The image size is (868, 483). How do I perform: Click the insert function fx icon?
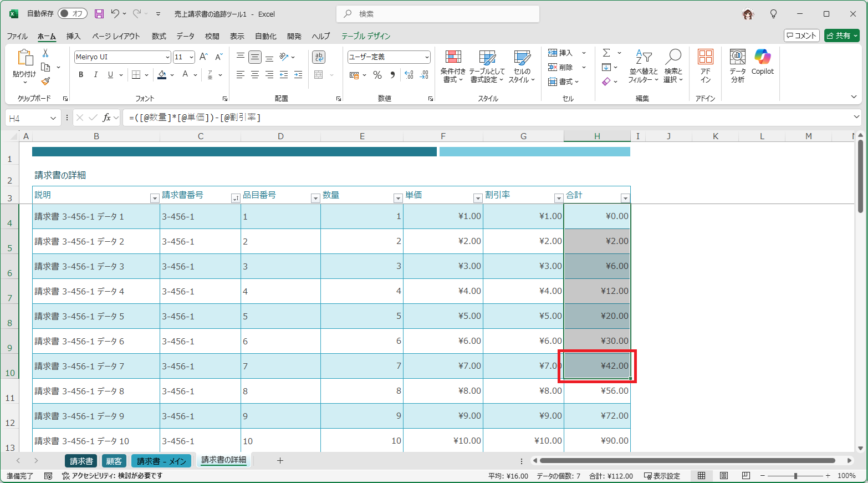click(107, 118)
